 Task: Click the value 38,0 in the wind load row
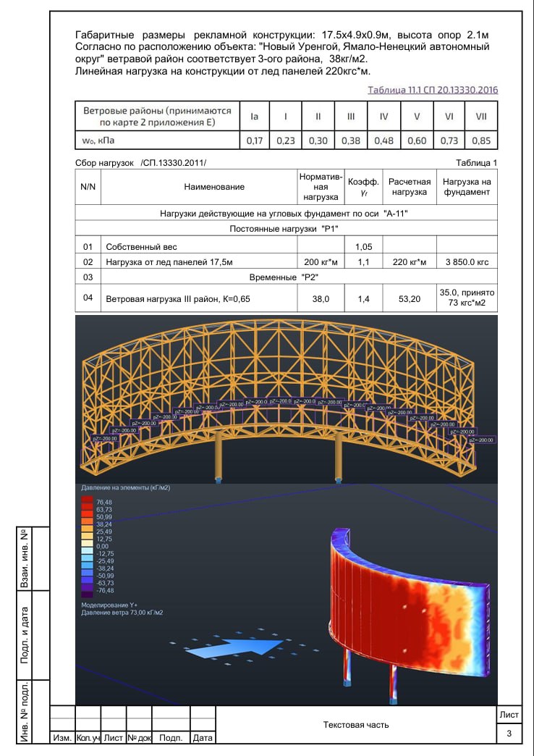[x=321, y=299]
